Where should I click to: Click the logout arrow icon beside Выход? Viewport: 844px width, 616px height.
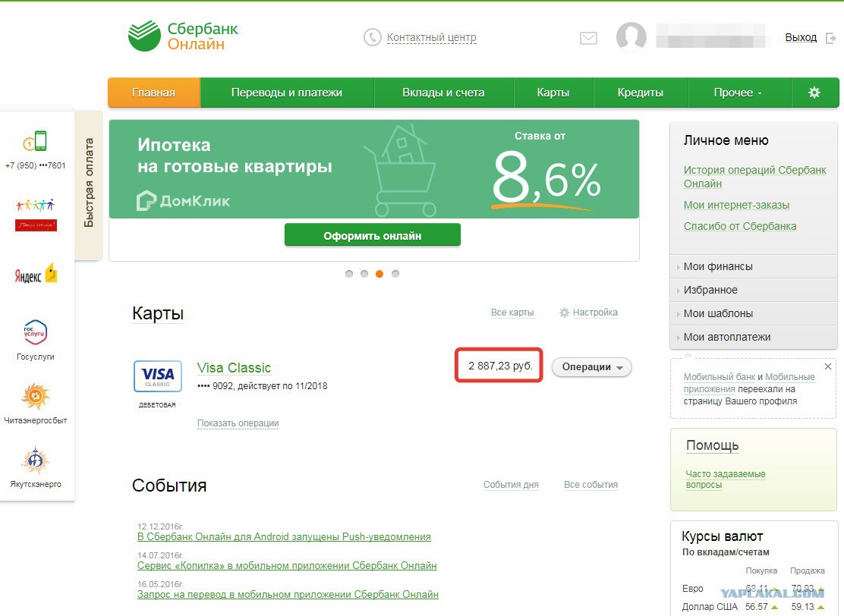point(830,38)
